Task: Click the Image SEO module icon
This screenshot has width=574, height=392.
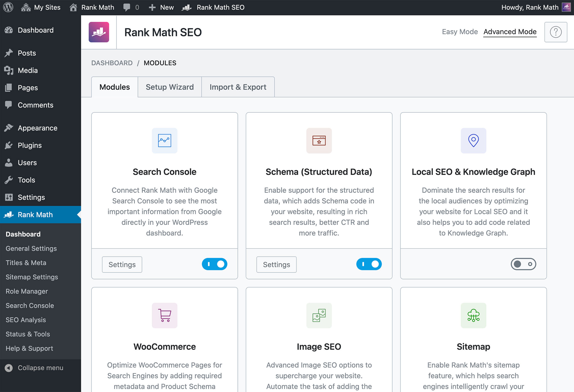Action: (319, 315)
